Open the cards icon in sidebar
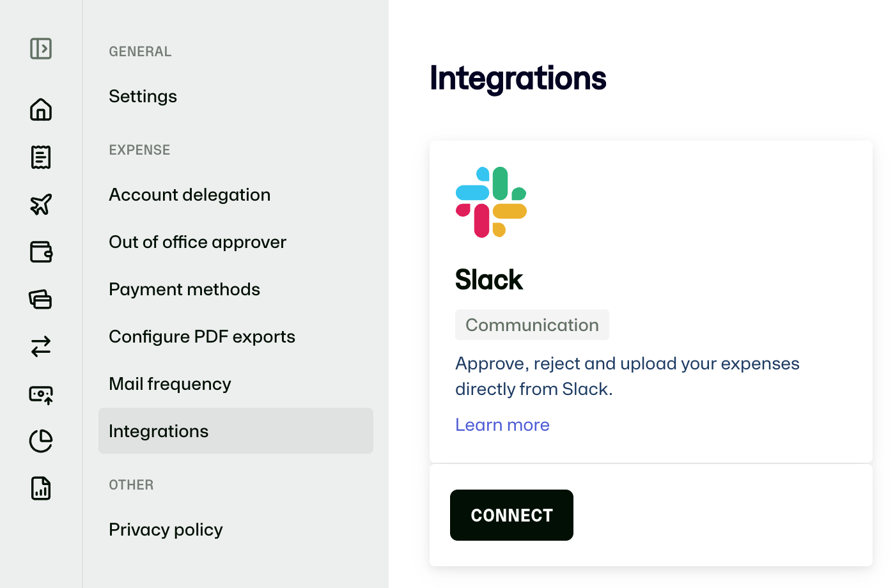Screen dimensions: 895x588 41,299
